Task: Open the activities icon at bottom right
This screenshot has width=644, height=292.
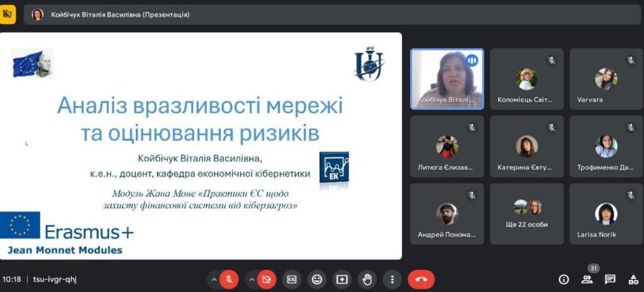Action: 633,279
